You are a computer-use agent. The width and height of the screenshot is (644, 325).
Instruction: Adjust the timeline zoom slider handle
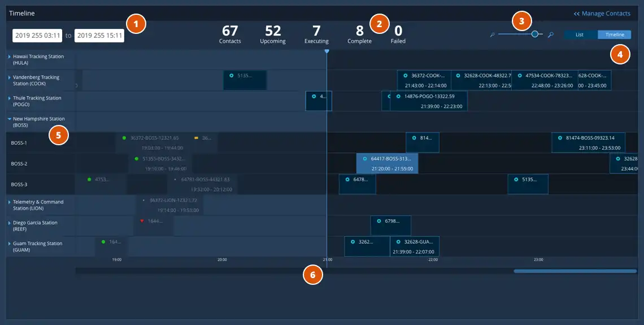pyautogui.click(x=535, y=34)
